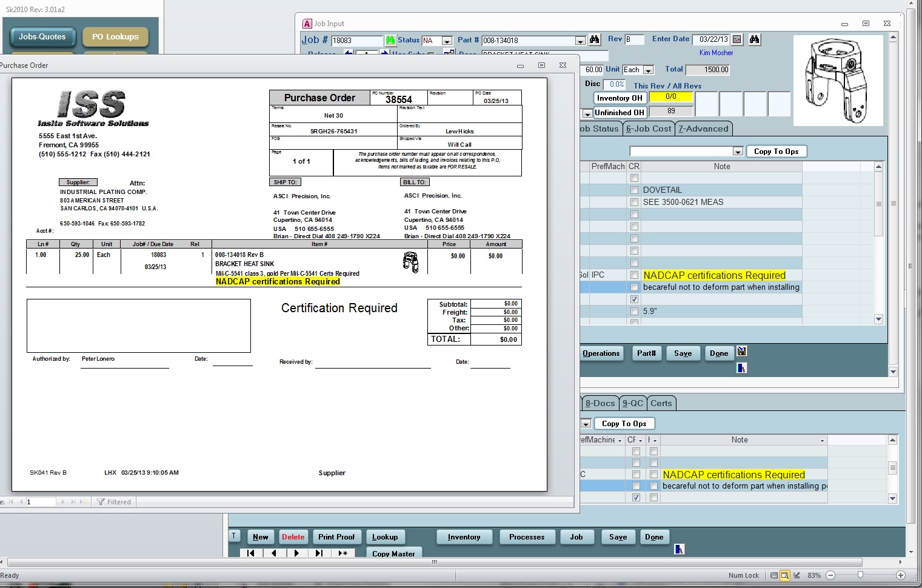This screenshot has height=588, width=922.
Task: Click scroll-down arrow of upper notes grid
Action: [878, 319]
